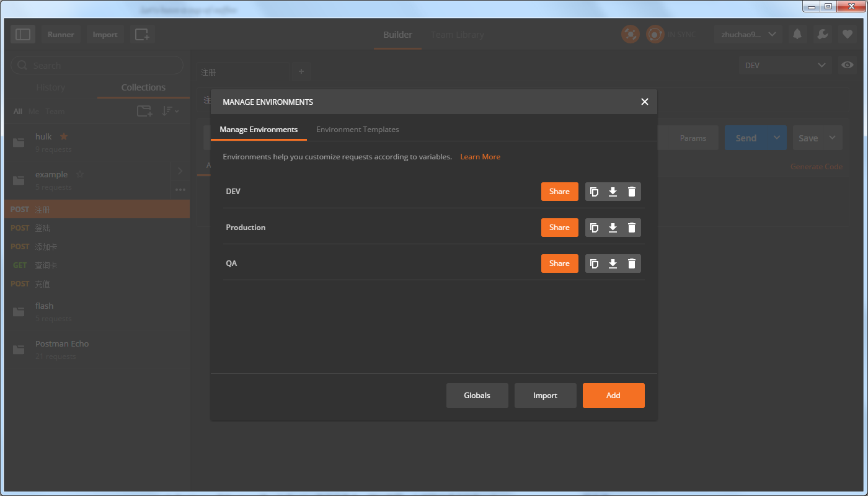This screenshot has width=868, height=496.
Task: Filter collections by Team
Action: (55, 112)
